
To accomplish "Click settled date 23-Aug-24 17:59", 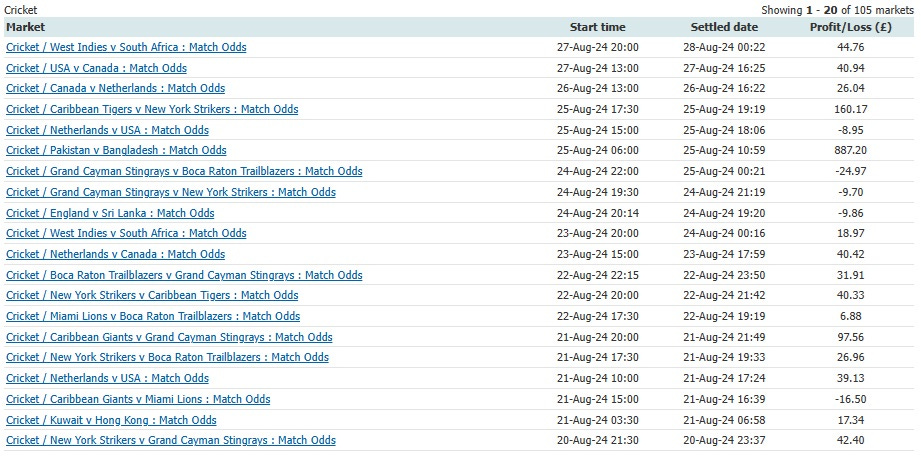I will pyautogui.click(x=724, y=254).
